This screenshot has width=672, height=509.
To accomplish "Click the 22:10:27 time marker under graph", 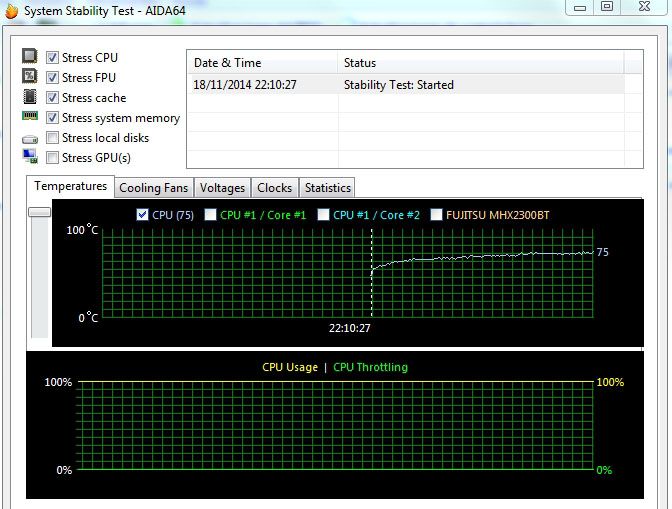I will pos(350,328).
